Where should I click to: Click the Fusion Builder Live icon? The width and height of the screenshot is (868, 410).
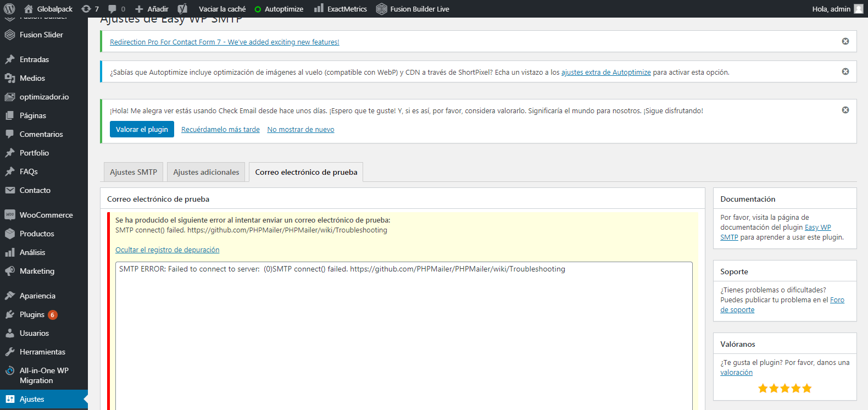381,9
